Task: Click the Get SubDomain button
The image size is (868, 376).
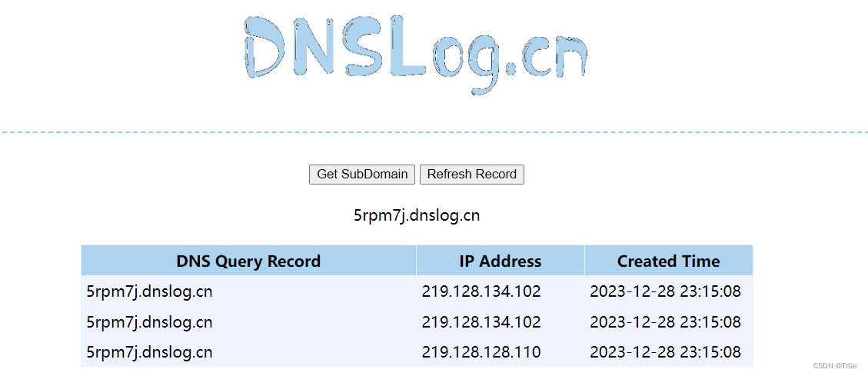Action: 362,174
